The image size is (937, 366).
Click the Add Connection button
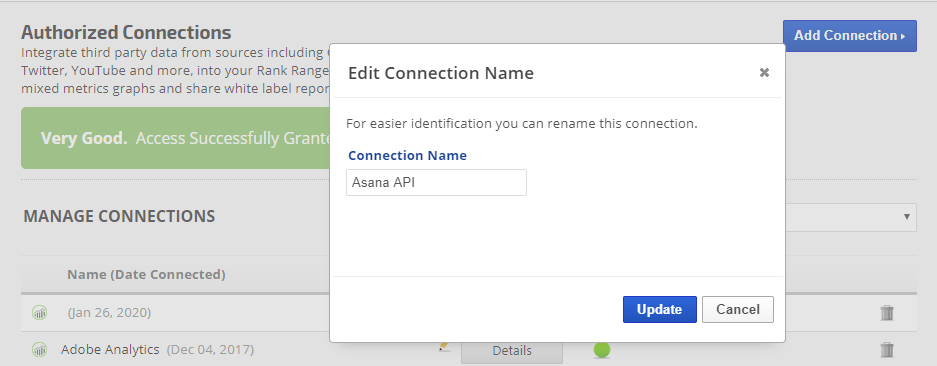point(850,36)
